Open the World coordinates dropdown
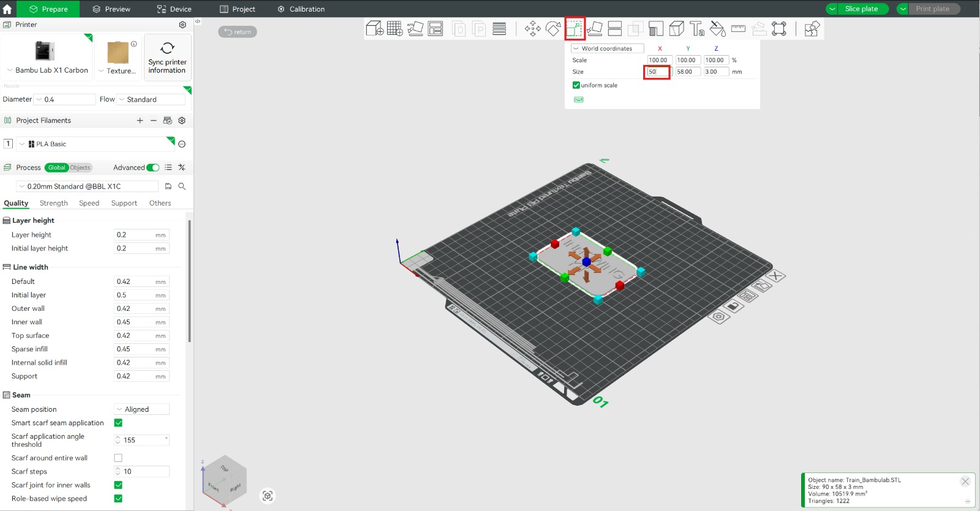This screenshot has width=980, height=511. 607,48
